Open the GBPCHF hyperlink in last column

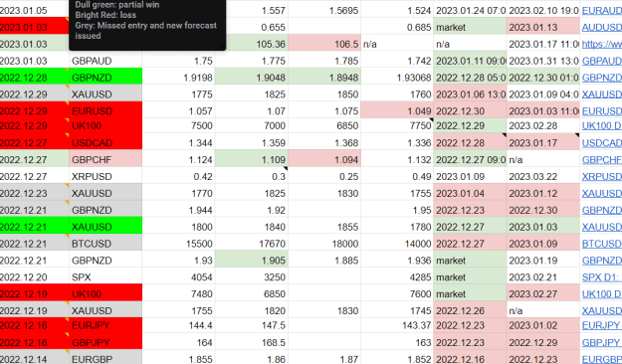602,159
